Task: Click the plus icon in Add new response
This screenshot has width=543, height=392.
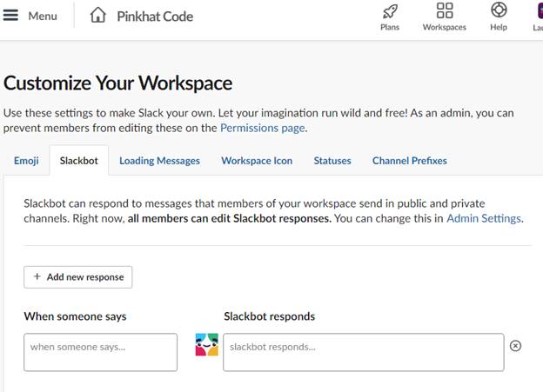Action: (37, 276)
